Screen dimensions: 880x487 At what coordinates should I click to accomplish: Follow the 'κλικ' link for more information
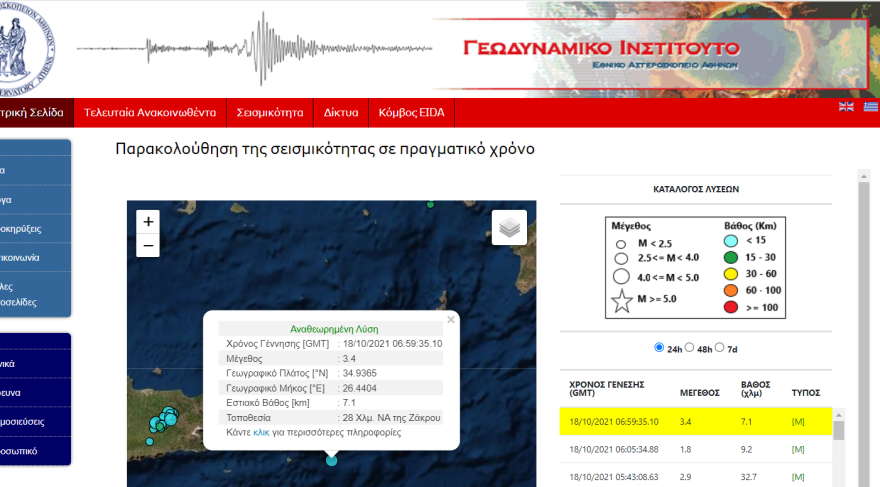pyautogui.click(x=261, y=433)
